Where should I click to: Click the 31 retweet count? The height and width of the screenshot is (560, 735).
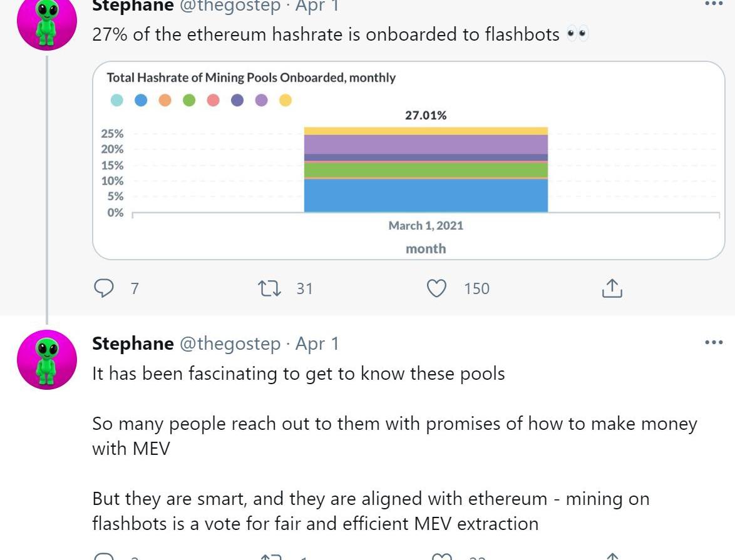(x=304, y=288)
